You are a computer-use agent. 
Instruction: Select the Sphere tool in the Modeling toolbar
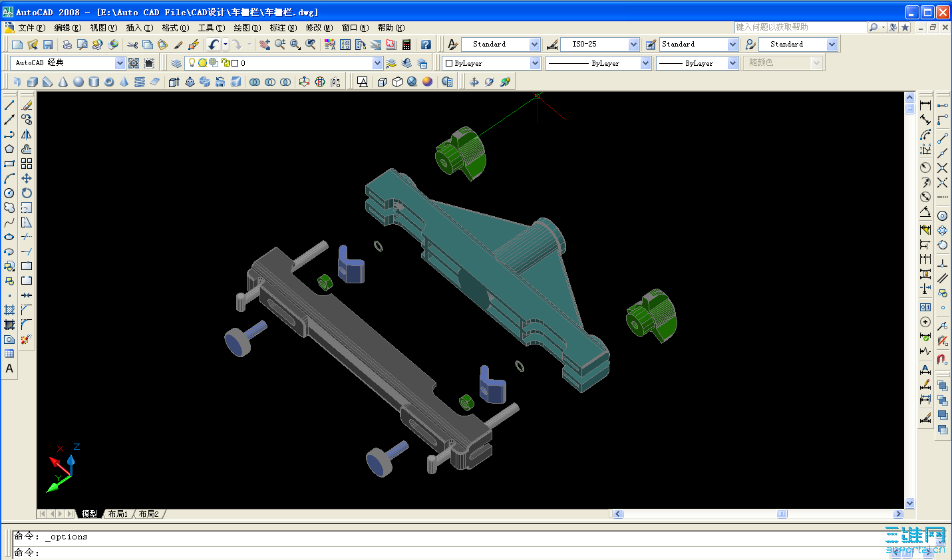[79, 82]
